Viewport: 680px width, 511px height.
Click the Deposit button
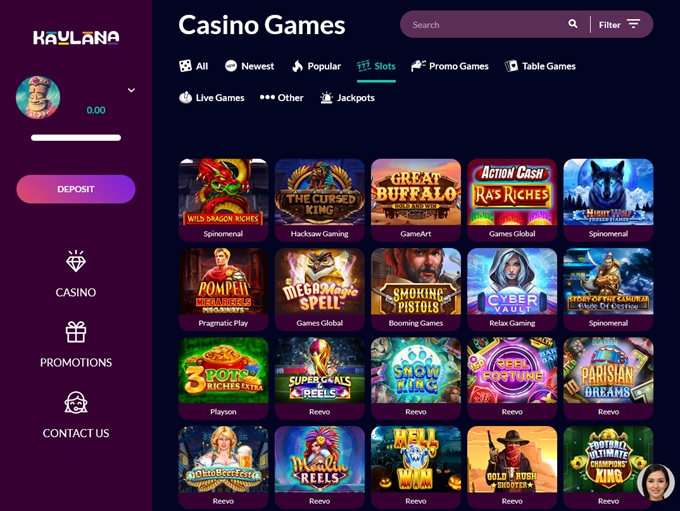(76, 189)
